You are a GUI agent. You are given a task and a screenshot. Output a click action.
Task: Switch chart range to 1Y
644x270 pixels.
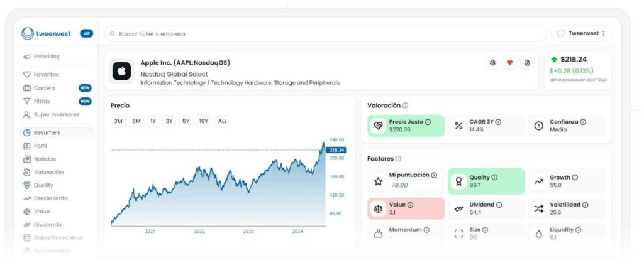pyautogui.click(x=153, y=121)
